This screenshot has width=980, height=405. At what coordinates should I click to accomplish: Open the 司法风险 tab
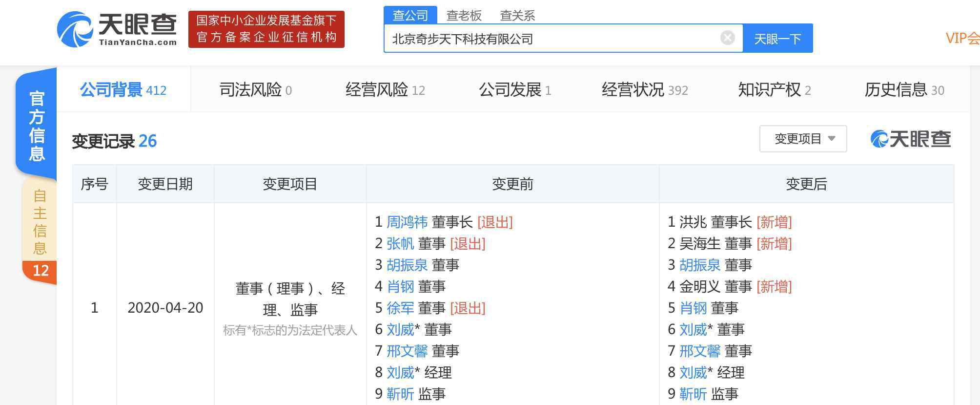(255, 90)
